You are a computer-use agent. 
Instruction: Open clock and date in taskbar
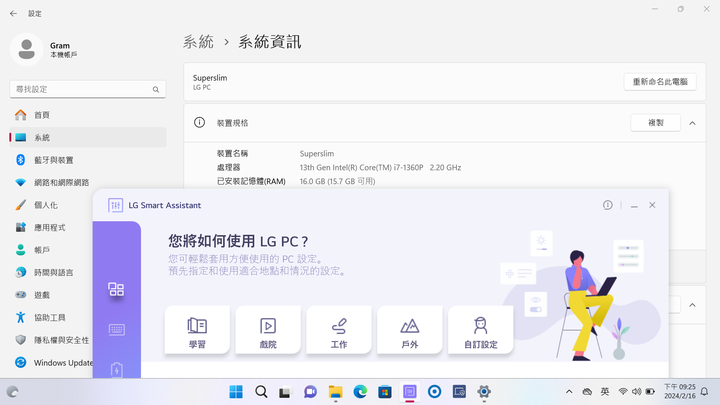(680, 392)
